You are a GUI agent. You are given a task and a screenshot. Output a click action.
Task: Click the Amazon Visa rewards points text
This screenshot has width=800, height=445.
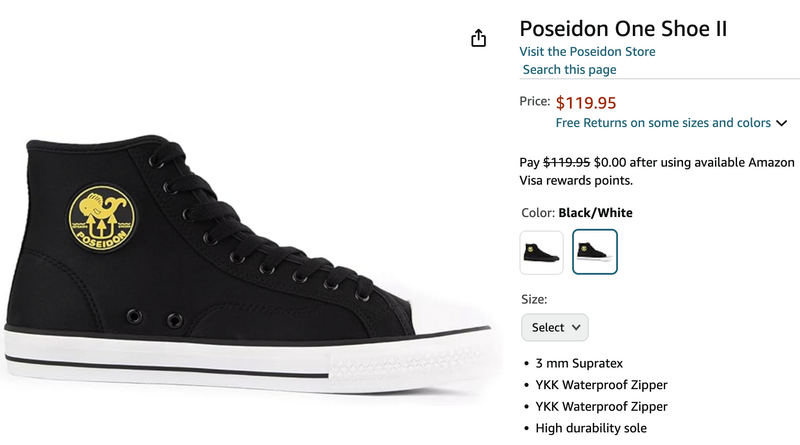point(657,171)
